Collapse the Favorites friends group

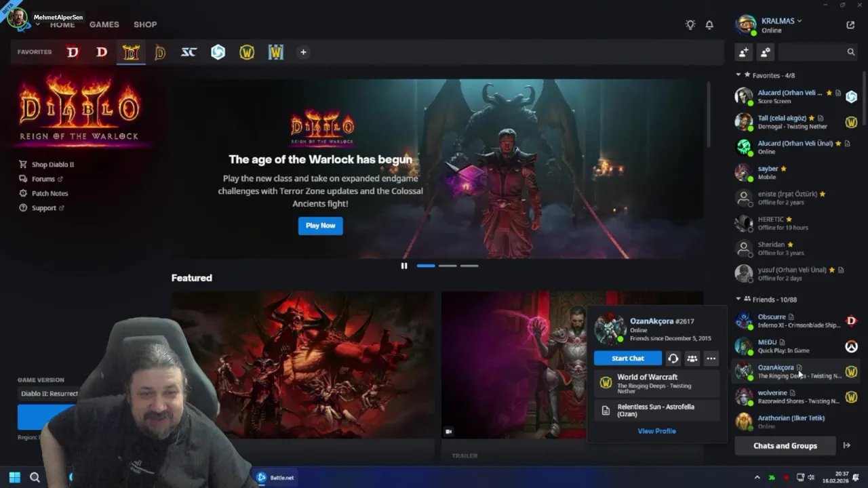point(738,75)
